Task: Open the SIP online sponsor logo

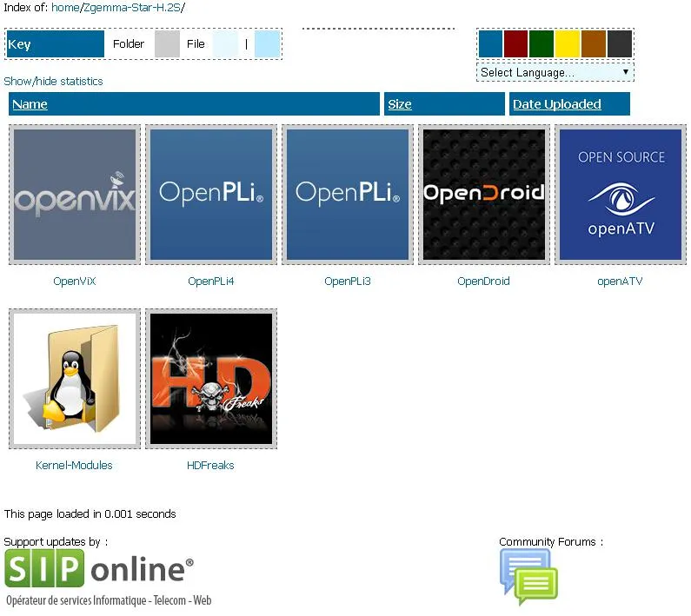Action: click(x=108, y=579)
